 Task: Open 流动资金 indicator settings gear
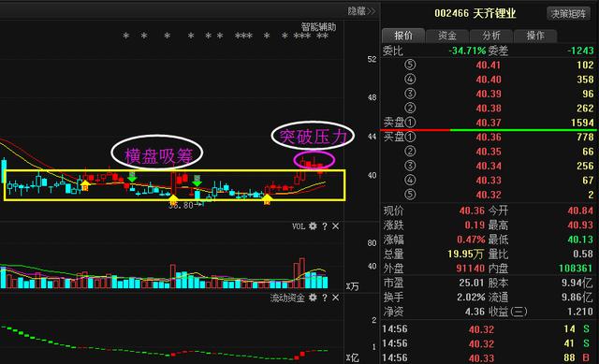(313, 298)
